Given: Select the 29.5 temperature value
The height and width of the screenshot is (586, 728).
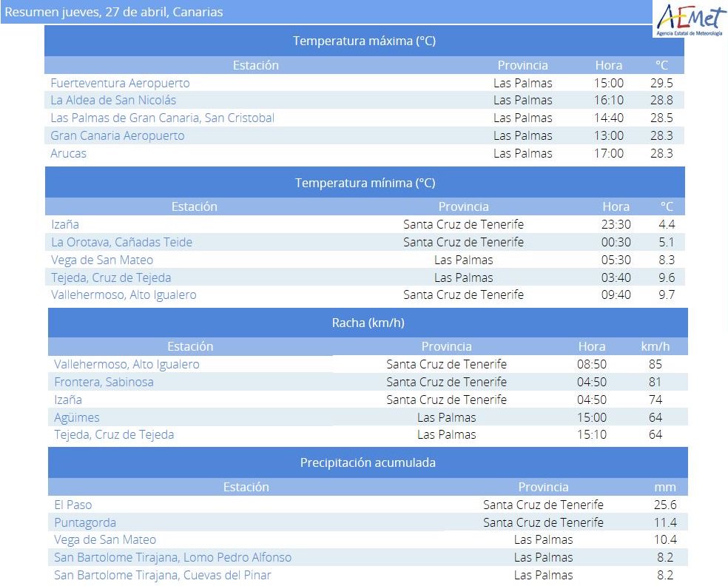Looking at the screenshot, I should click(x=661, y=83).
